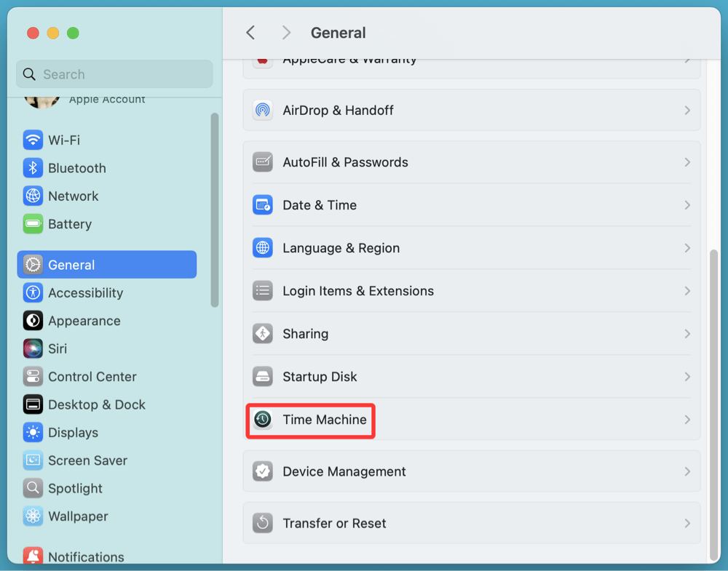Open Date & Time using its chevron
This screenshot has height=571, width=728.
coord(687,204)
